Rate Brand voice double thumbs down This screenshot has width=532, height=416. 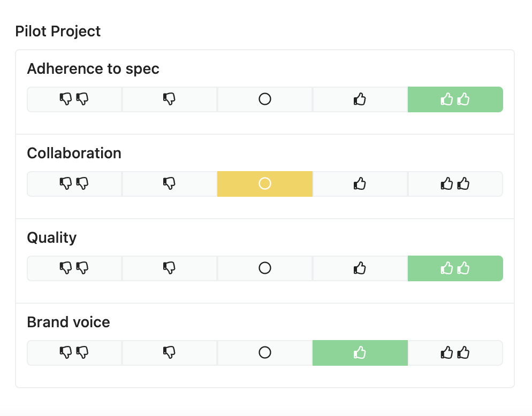point(74,352)
